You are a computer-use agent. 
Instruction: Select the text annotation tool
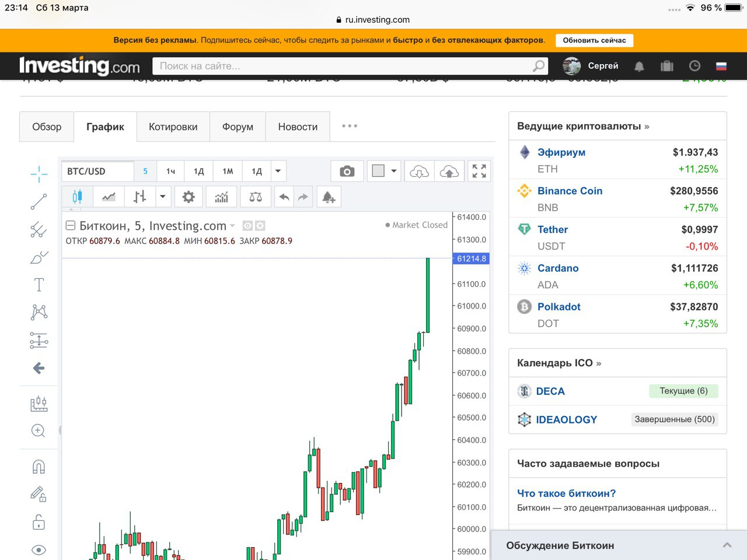[x=39, y=285]
